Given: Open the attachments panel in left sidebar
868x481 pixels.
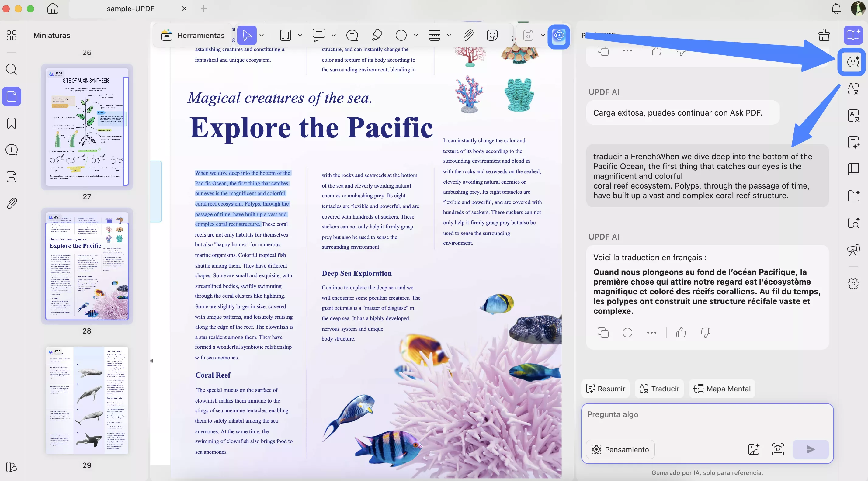Looking at the screenshot, I should click(12, 203).
